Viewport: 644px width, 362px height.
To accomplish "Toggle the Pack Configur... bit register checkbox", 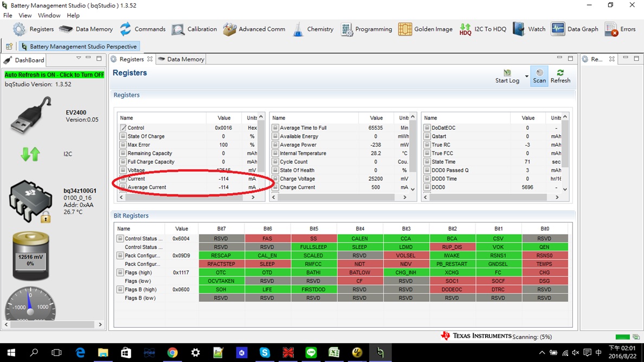I will click(x=120, y=256).
